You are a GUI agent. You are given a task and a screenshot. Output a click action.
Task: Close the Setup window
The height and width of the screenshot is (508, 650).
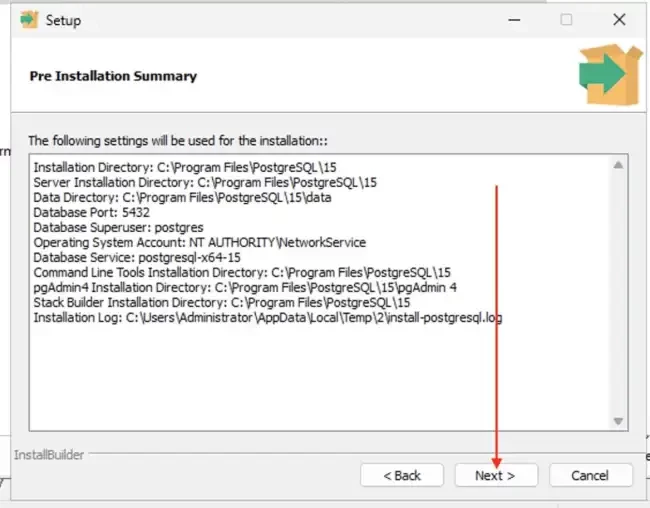pos(619,19)
